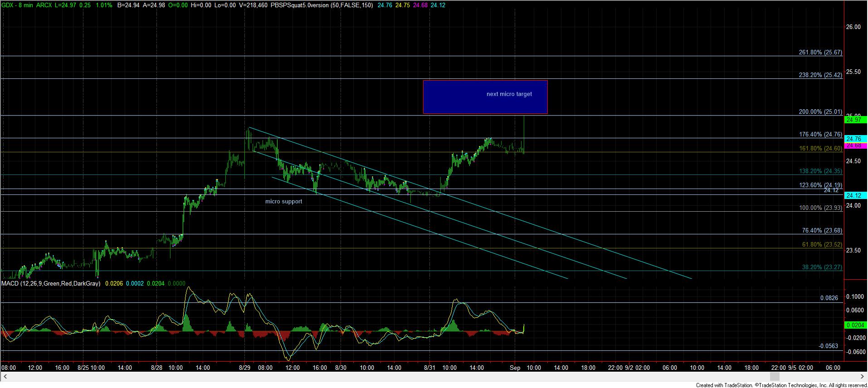Click the green 0.0204 MACD axis marker
The height and width of the screenshot is (388, 868).
855,325
